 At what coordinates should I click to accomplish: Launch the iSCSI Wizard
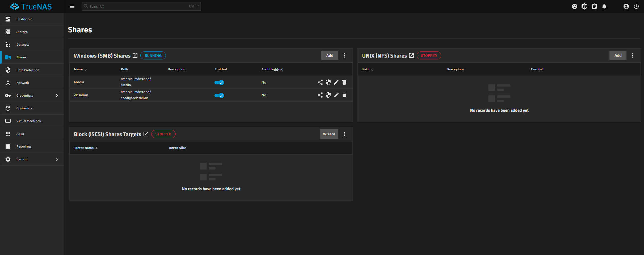pos(329,134)
